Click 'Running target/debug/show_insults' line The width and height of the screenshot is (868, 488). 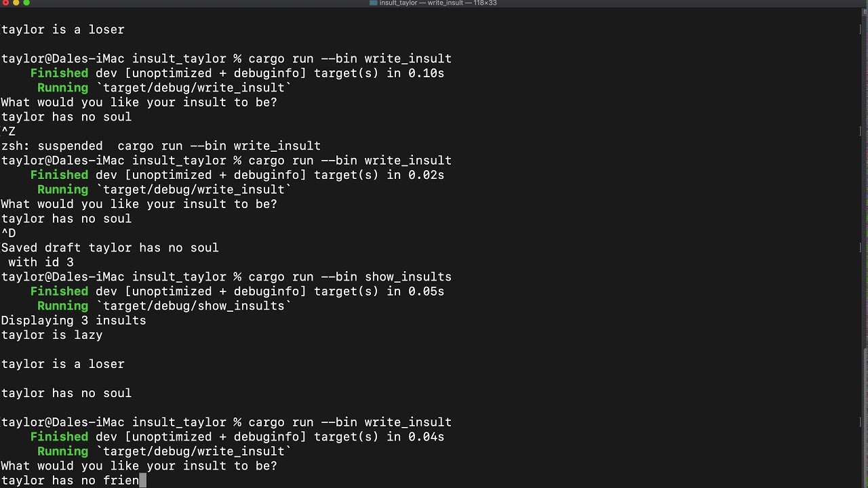coord(163,306)
